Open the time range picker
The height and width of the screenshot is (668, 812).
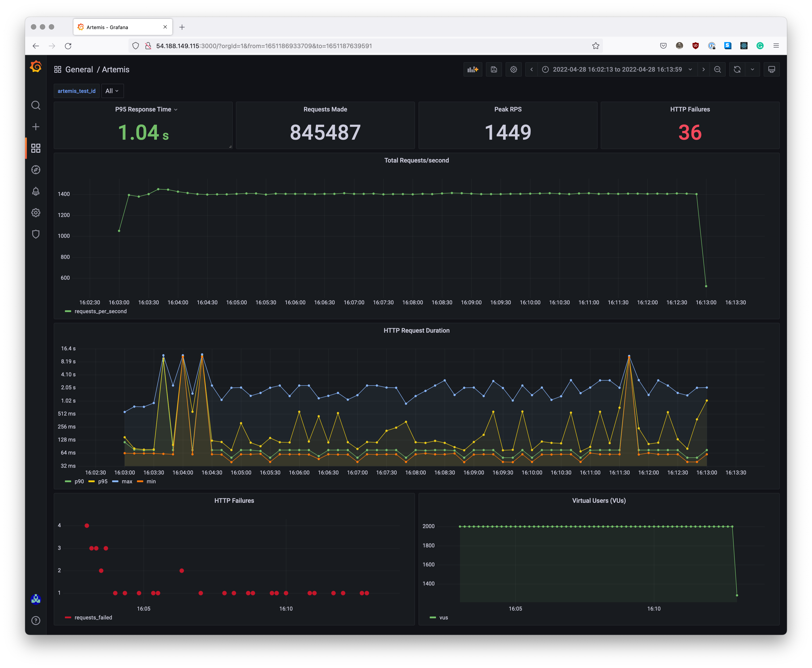(617, 70)
